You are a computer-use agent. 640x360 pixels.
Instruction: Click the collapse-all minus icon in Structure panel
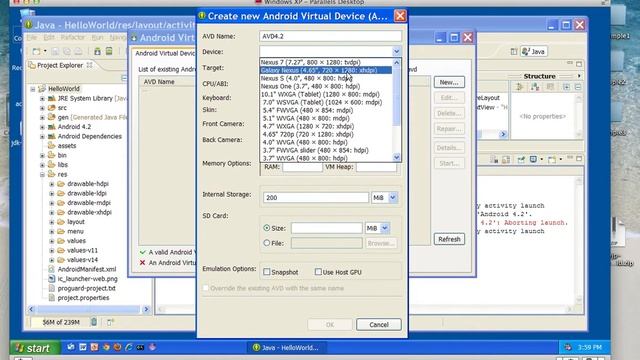coord(578,87)
